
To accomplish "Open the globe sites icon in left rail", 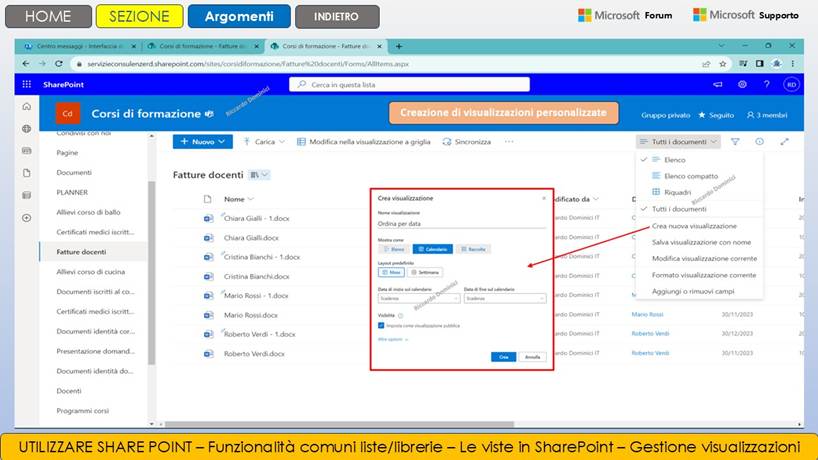I will pos(27,128).
